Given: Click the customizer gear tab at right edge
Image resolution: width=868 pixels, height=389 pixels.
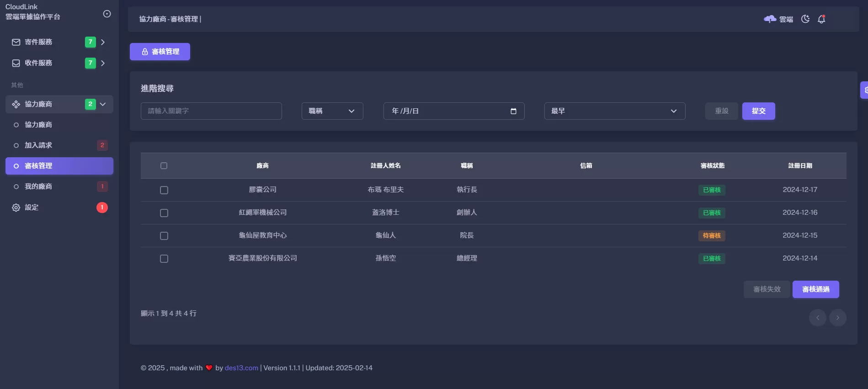Looking at the screenshot, I should click(x=864, y=90).
